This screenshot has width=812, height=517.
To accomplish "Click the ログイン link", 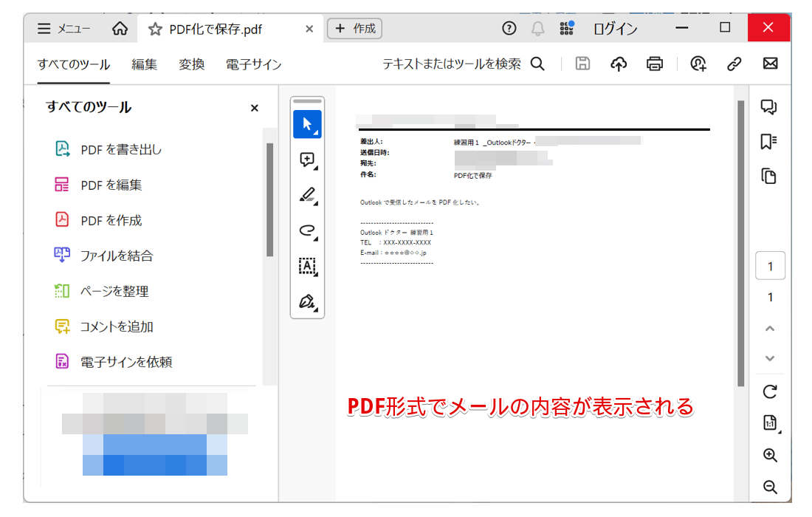I will [x=614, y=28].
